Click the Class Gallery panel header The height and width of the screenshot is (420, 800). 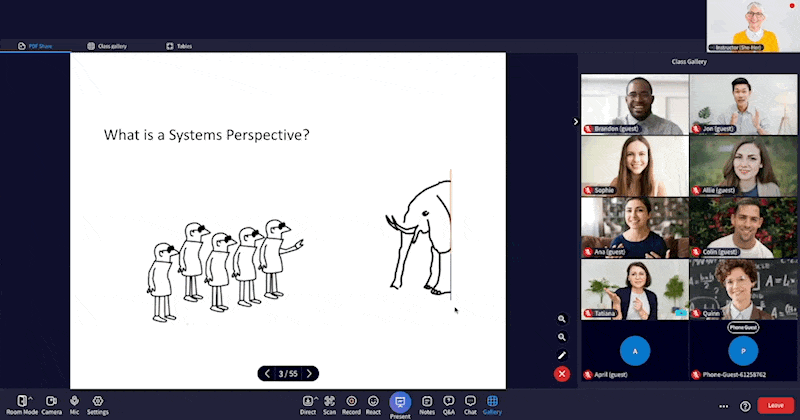pos(689,62)
